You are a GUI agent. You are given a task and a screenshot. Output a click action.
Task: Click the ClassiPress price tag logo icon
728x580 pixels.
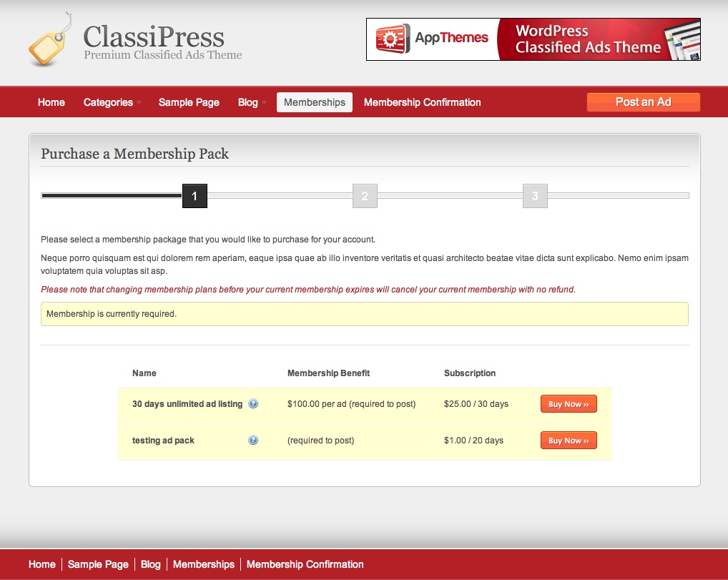click(x=50, y=40)
